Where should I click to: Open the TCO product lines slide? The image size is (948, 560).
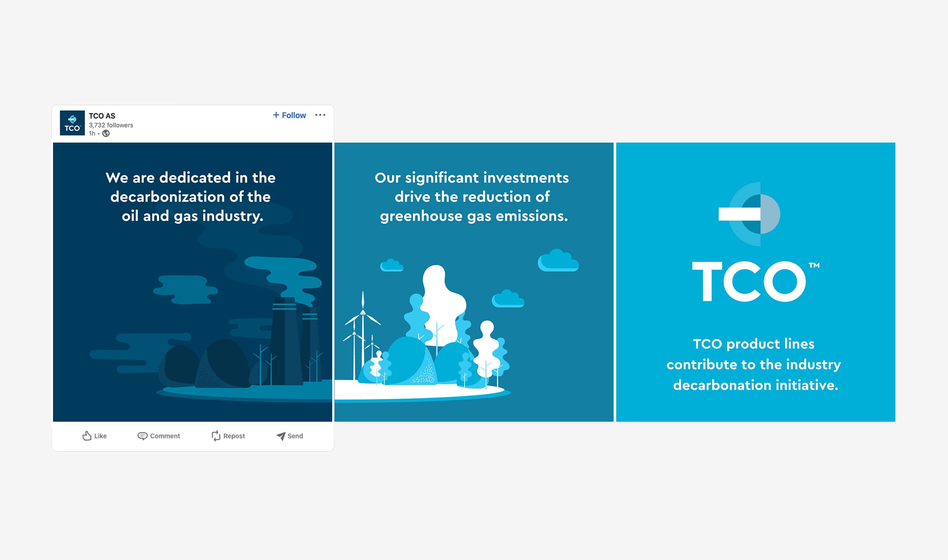coord(756,282)
